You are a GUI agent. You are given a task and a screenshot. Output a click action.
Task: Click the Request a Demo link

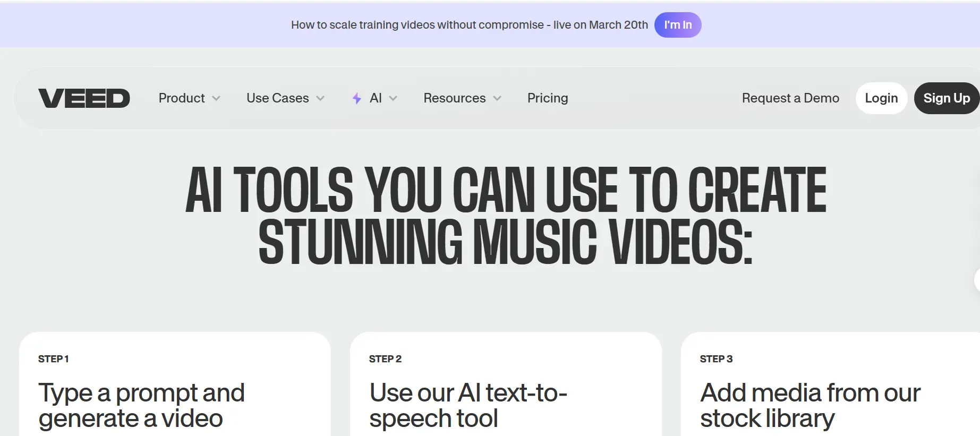790,98
